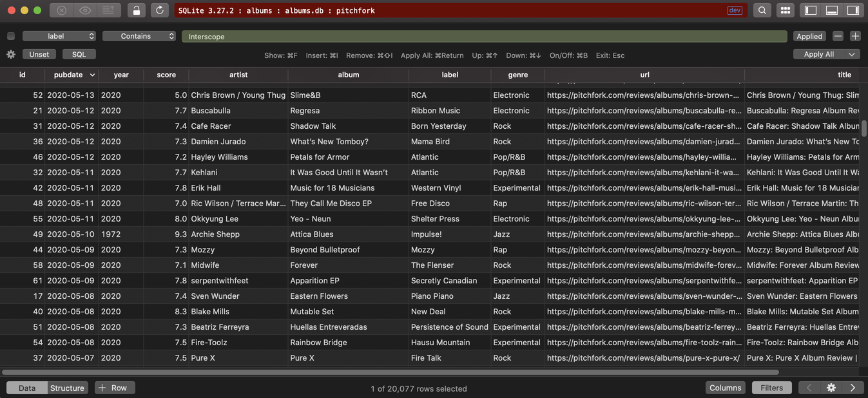This screenshot has height=398, width=868.
Task: Go to next page arrow
Action: coord(853,388)
